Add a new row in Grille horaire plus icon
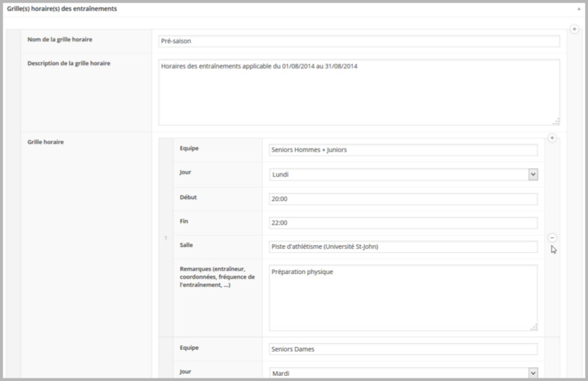 click(x=552, y=138)
